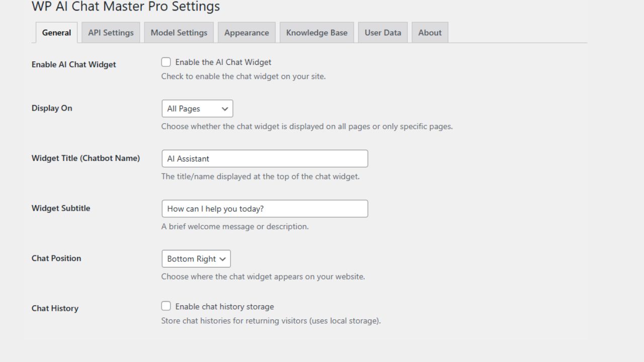Switch to the API Settings tab
This screenshot has width=644, height=362.
pyautogui.click(x=111, y=33)
